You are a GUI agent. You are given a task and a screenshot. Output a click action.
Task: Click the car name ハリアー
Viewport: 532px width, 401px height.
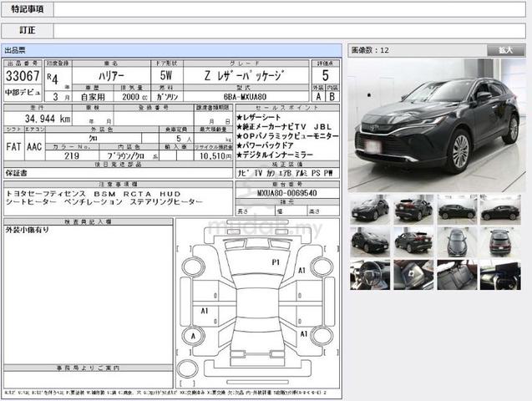[111, 76]
